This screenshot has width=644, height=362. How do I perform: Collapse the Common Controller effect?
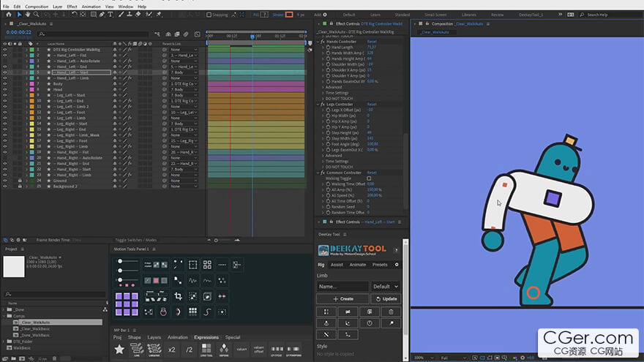pos(318,173)
